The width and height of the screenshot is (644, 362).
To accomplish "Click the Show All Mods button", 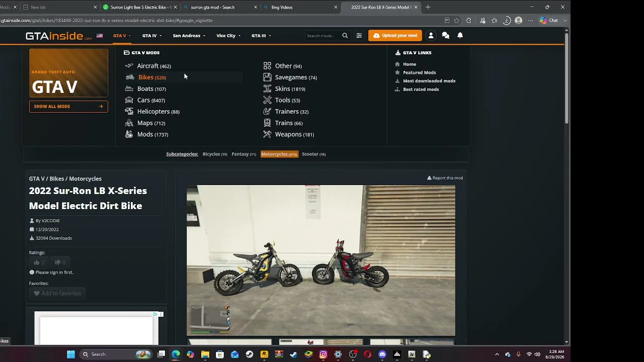I will coord(68,107).
